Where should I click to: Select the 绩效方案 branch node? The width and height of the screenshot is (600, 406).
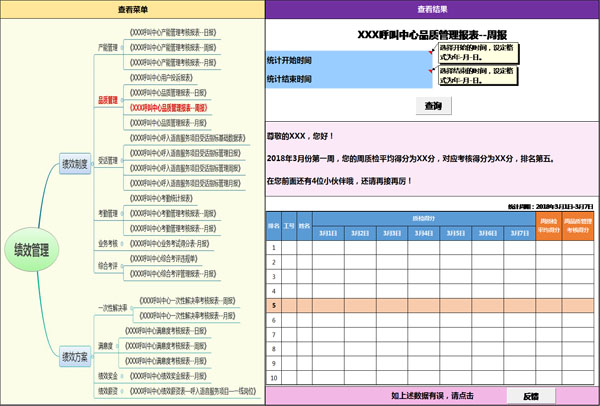click(75, 355)
